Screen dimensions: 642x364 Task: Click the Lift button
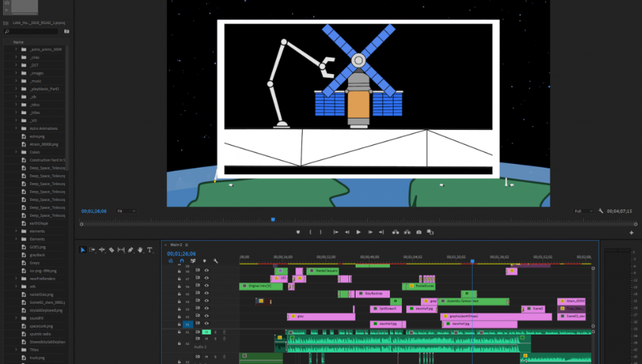coord(396,232)
